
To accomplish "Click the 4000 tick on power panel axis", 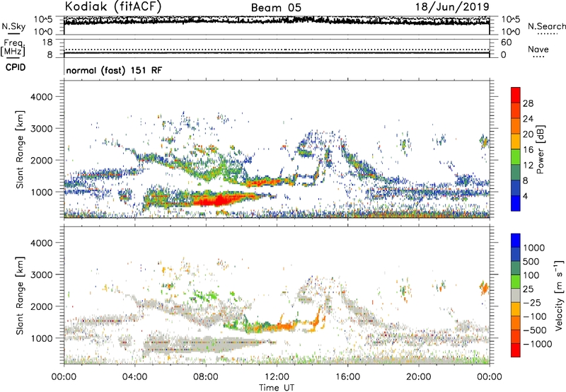I will 41,97.
